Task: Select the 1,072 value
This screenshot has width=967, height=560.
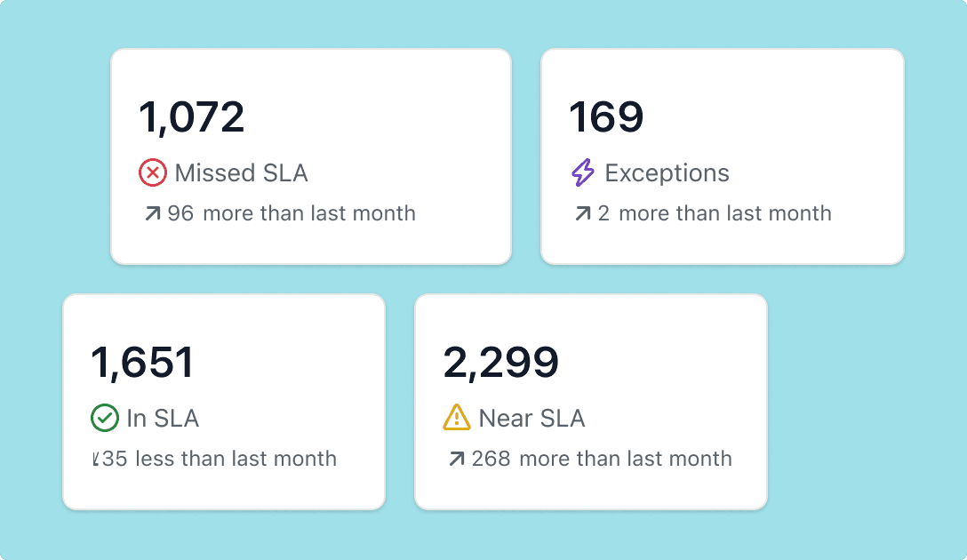Action: point(192,117)
